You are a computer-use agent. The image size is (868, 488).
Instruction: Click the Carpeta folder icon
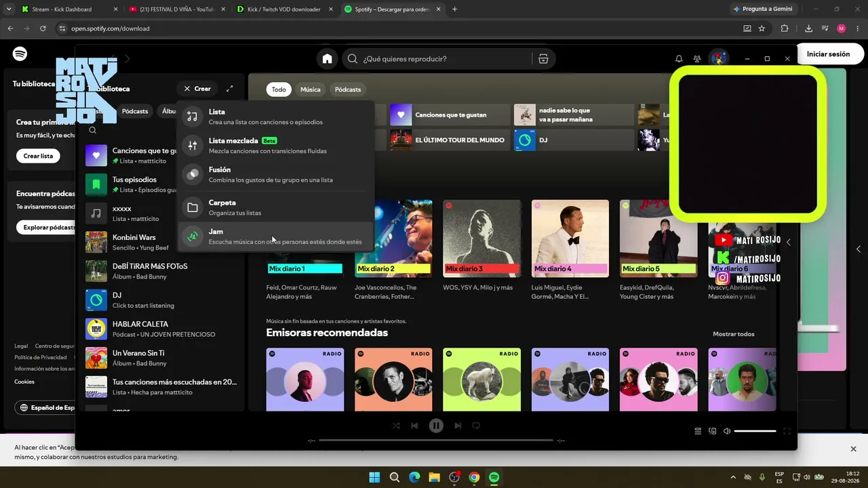[x=193, y=207]
